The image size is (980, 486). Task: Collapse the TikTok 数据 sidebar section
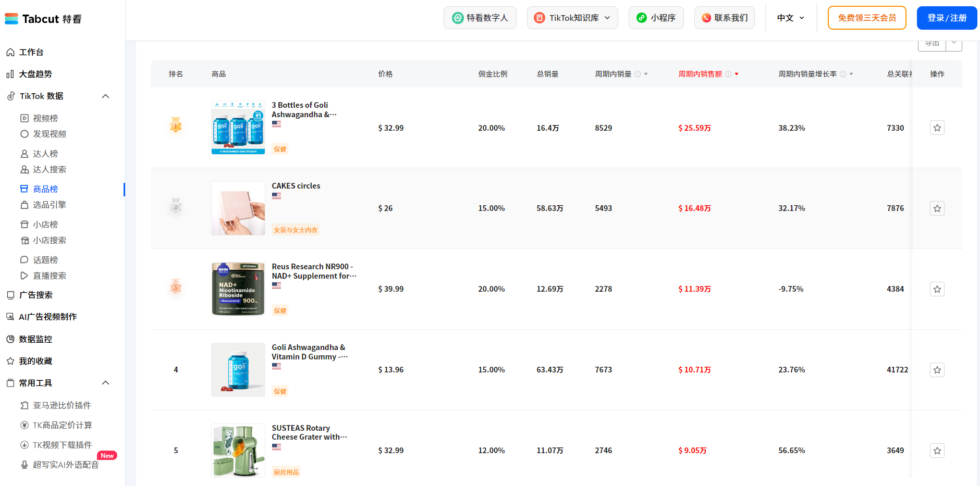105,96
